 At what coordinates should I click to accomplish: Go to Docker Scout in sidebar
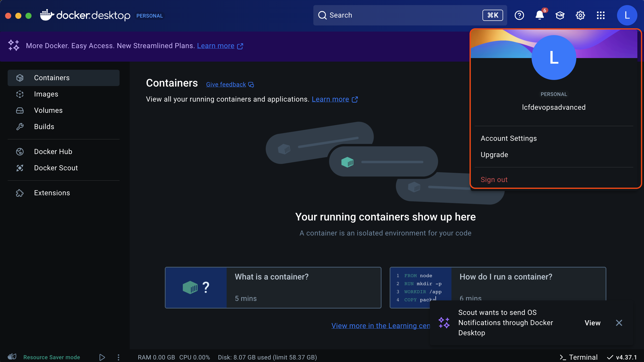(x=56, y=168)
